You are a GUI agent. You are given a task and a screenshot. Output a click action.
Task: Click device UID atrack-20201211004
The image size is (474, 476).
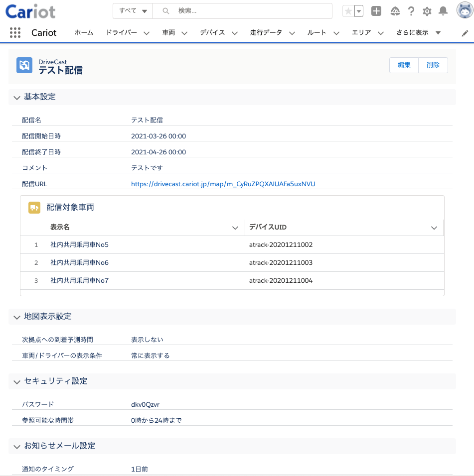click(x=281, y=280)
